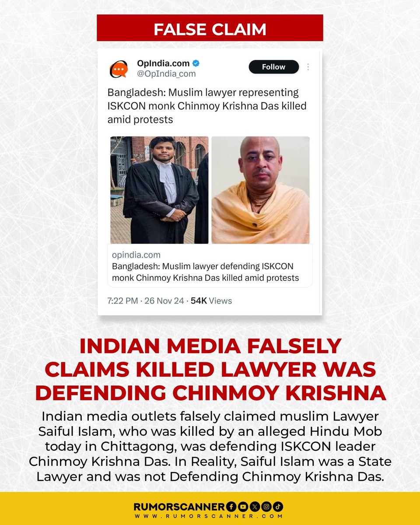Viewport: 420px width, 525px height.
Task: Click the OpIndia orange chat-bubble avatar
Action: click(x=119, y=69)
